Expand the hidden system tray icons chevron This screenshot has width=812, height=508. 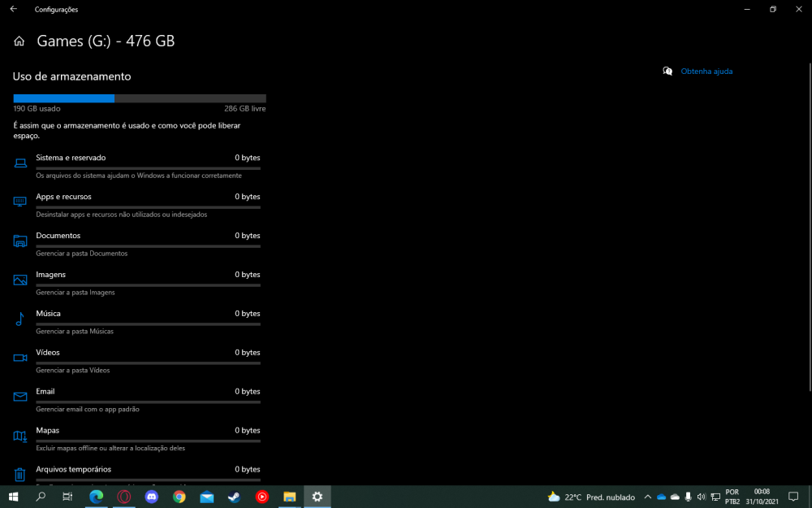[647, 497]
